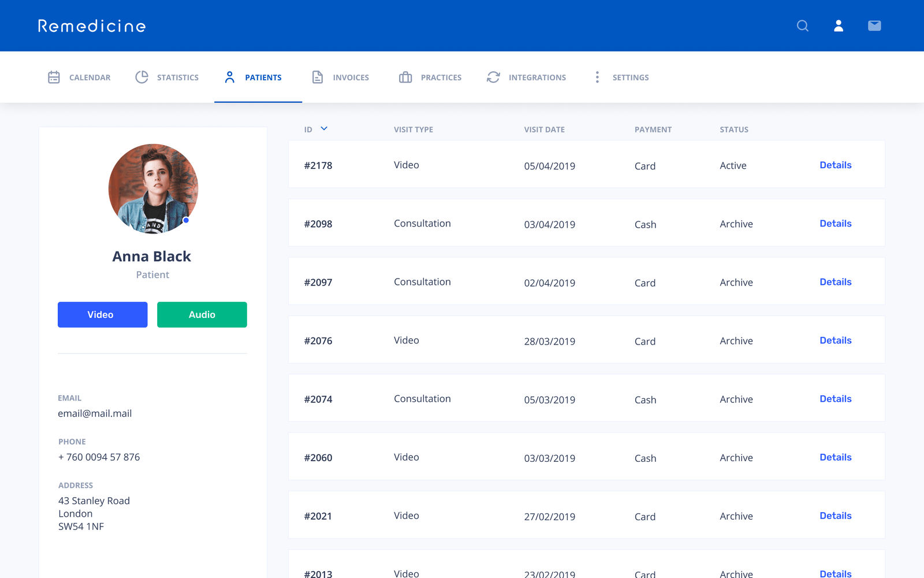This screenshot has width=924, height=578.
Task: Click the Settings three-dot icon
Action: click(597, 77)
